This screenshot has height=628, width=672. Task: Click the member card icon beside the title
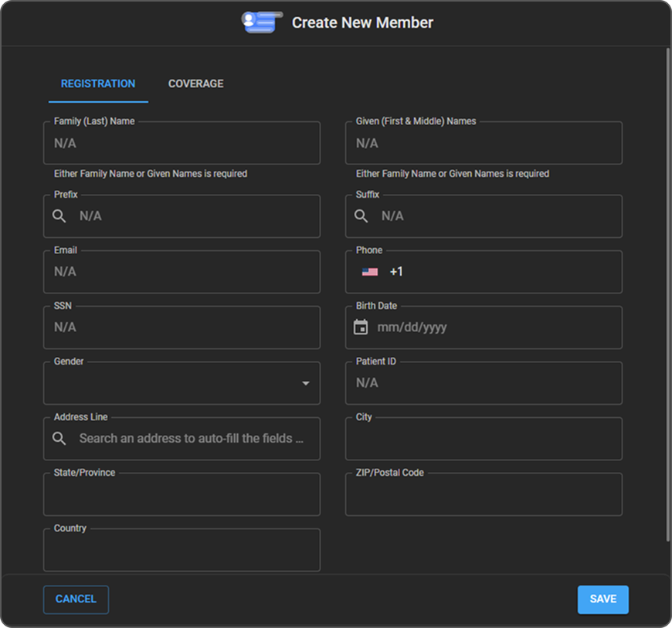pyautogui.click(x=262, y=22)
